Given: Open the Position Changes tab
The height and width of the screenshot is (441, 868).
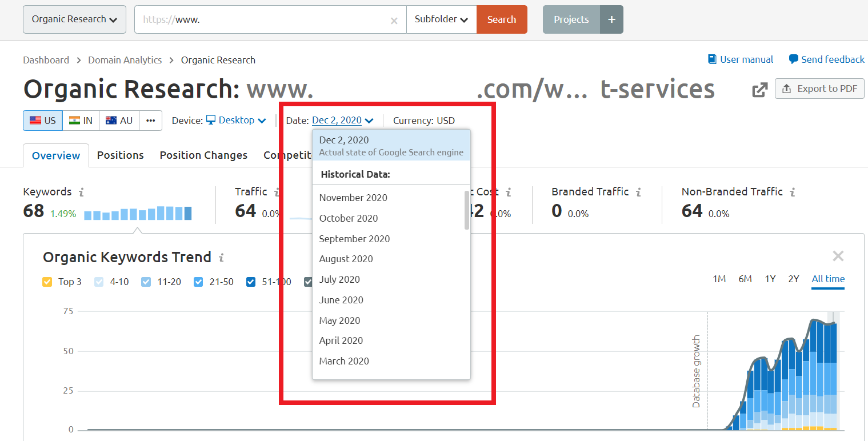Looking at the screenshot, I should [x=203, y=155].
